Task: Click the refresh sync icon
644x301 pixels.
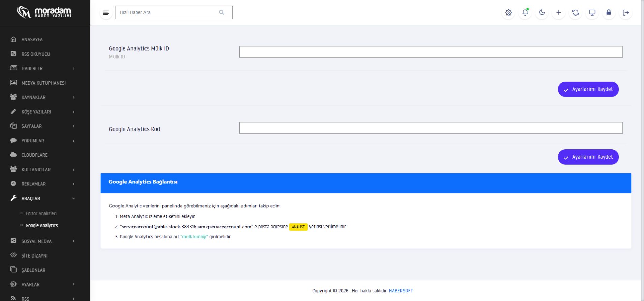Action: tap(576, 13)
